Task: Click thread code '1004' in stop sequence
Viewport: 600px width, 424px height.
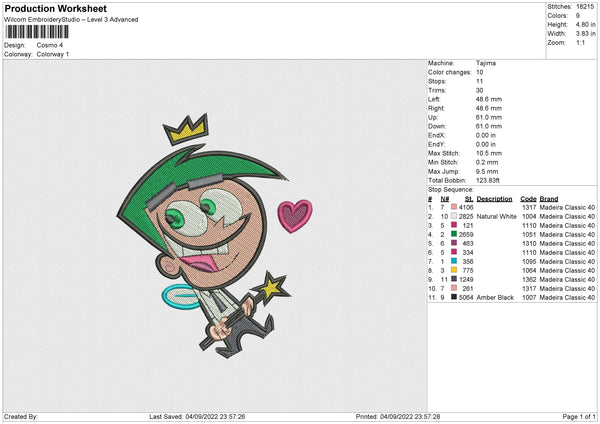Action: click(529, 216)
